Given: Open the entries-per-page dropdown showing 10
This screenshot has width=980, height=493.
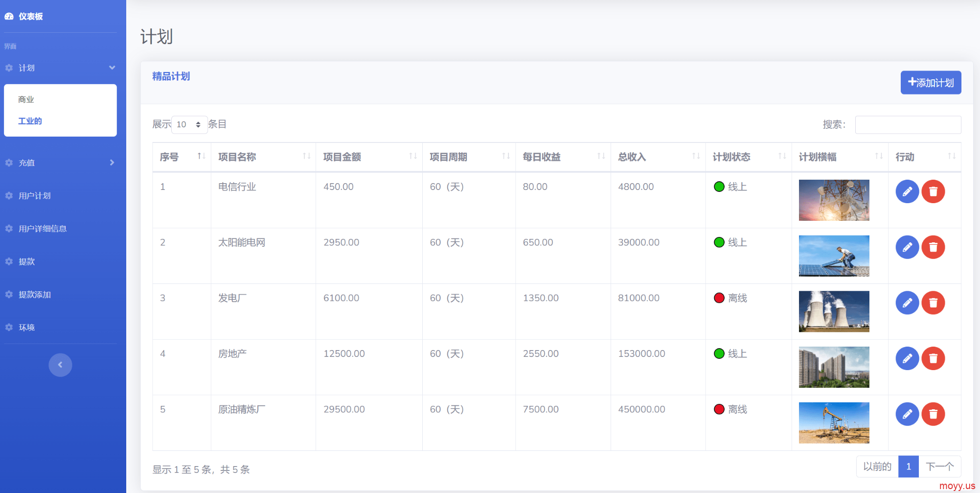Looking at the screenshot, I should click(189, 124).
